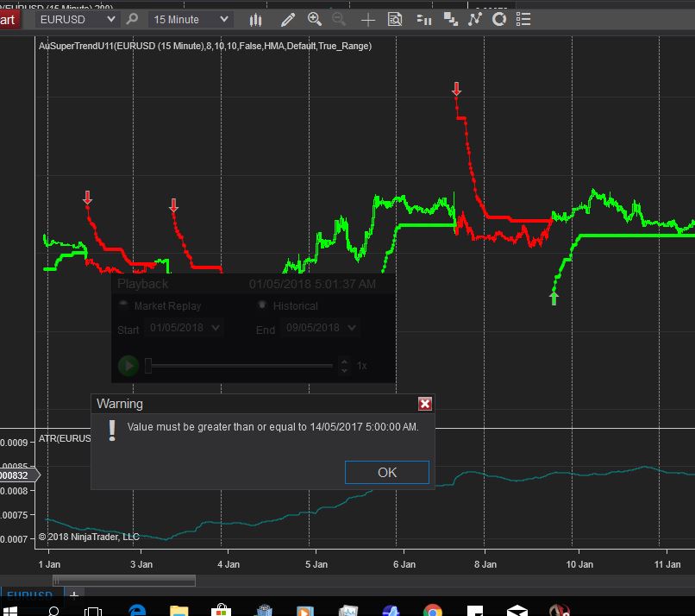Image resolution: width=695 pixels, height=616 pixels.
Task: Open Task View from the taskbar
Action: 92,611
